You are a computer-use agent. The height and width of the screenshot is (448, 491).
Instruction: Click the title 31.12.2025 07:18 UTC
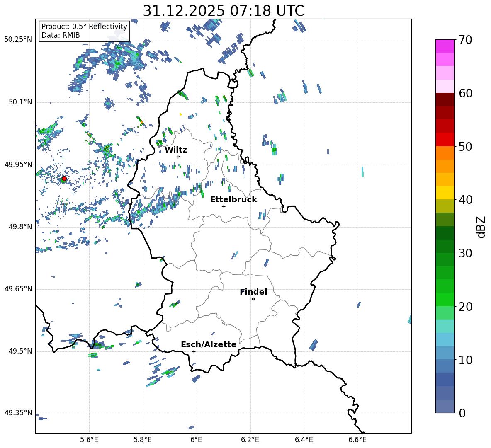224,11
